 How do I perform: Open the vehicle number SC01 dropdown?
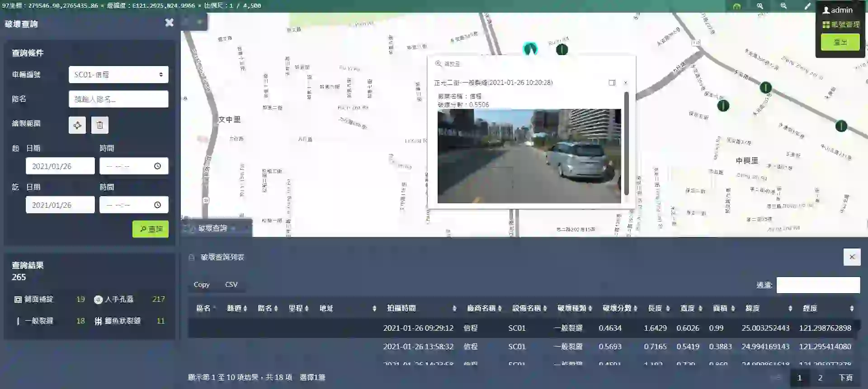click(118, 75)
